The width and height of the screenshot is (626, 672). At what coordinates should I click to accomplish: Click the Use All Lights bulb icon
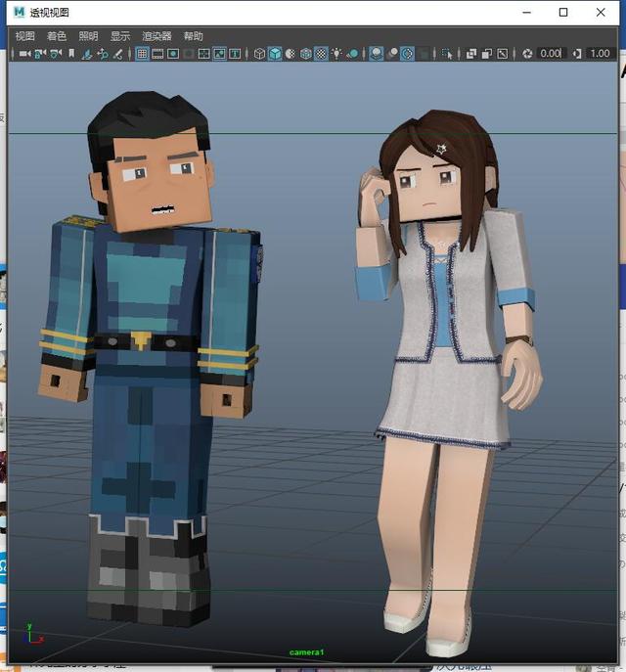coord(336,54)
